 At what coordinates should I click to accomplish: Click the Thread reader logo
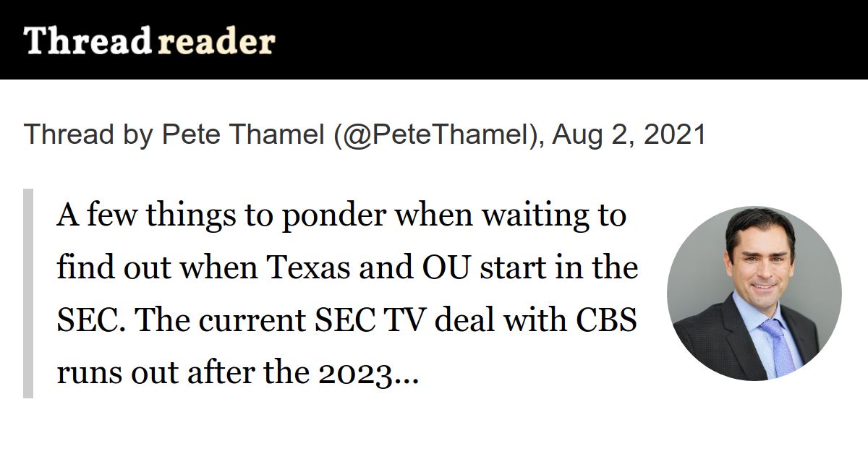point(149,41)
